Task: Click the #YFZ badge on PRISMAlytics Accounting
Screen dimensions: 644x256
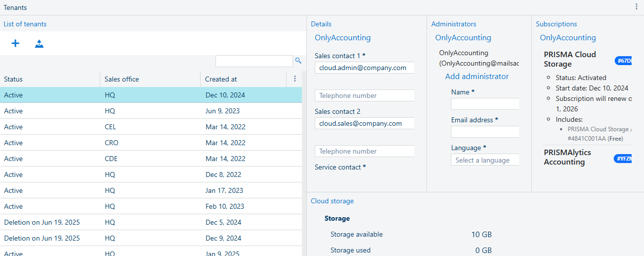Action: coord(623,159)
